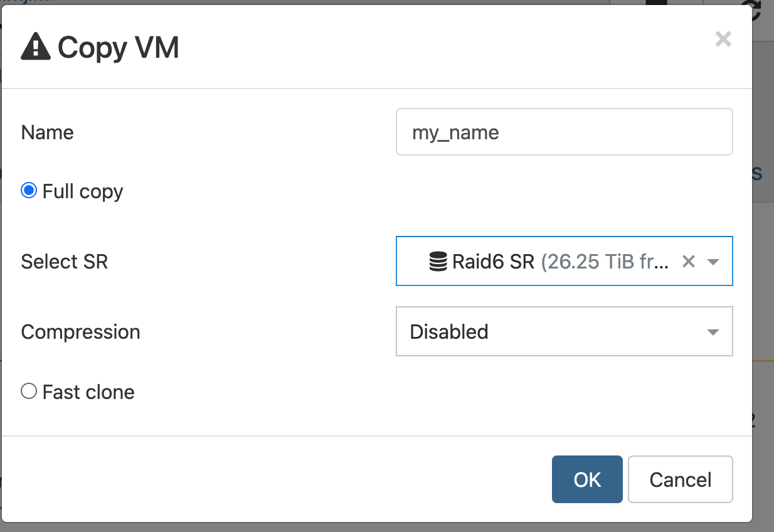Click the database icon for Raid6 SR

pos(438,261)
